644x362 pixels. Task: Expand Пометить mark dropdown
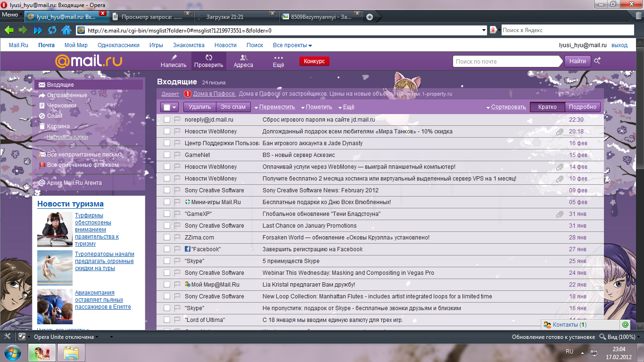(316, 107)
